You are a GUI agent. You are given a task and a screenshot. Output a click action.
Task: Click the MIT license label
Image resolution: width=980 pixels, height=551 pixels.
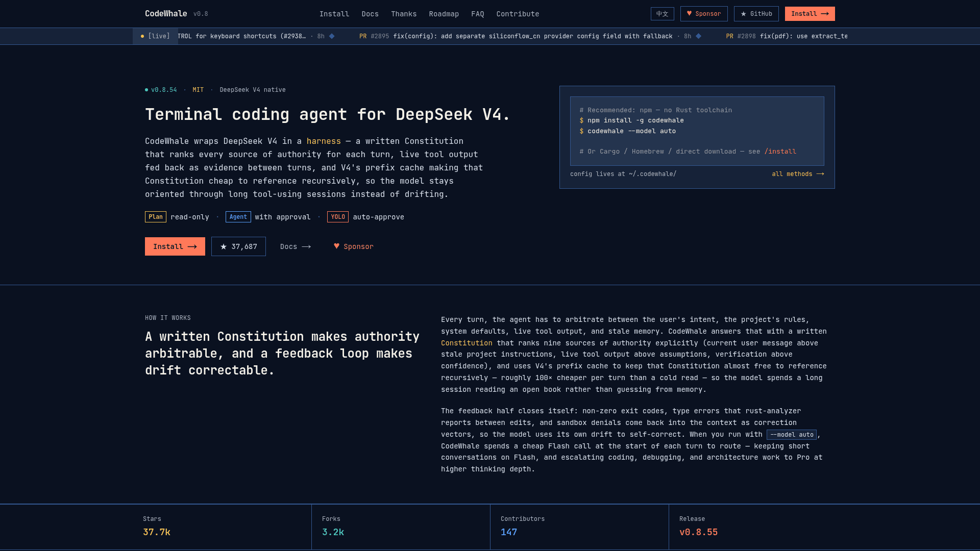pos(198,90)
